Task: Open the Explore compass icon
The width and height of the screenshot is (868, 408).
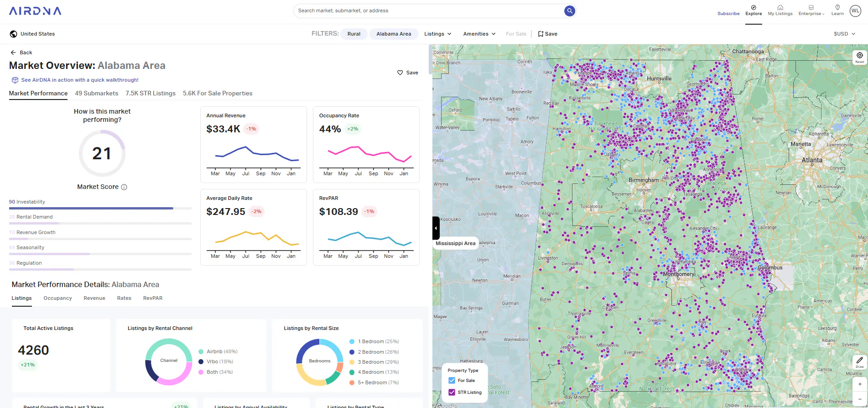Action: [x=754, y=7]
